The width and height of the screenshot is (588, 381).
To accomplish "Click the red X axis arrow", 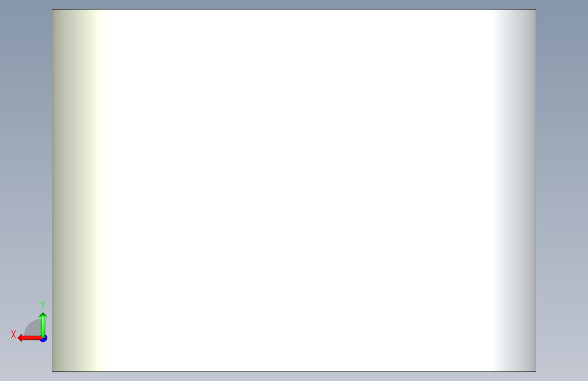I will click(x=30, y=338).
